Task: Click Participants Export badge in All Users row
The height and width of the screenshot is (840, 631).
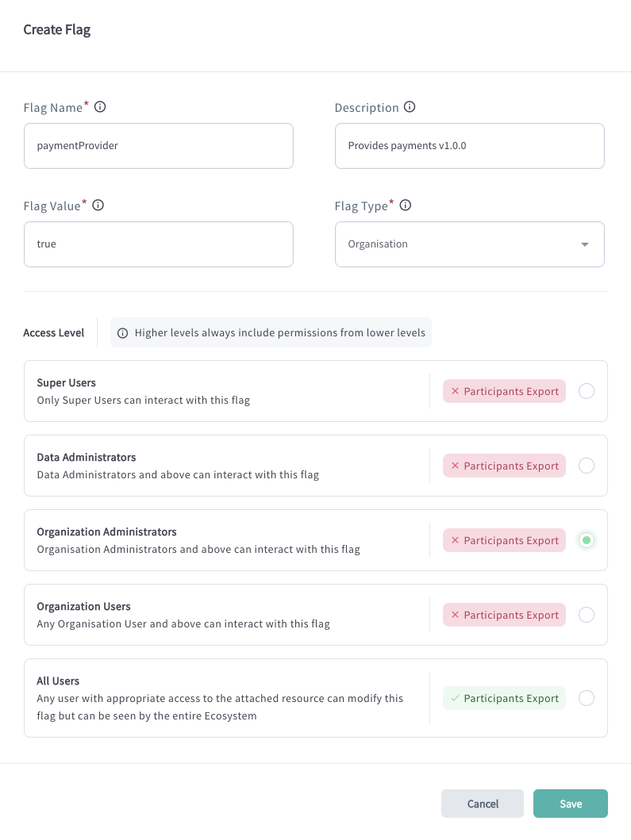Action: (504, 698)
